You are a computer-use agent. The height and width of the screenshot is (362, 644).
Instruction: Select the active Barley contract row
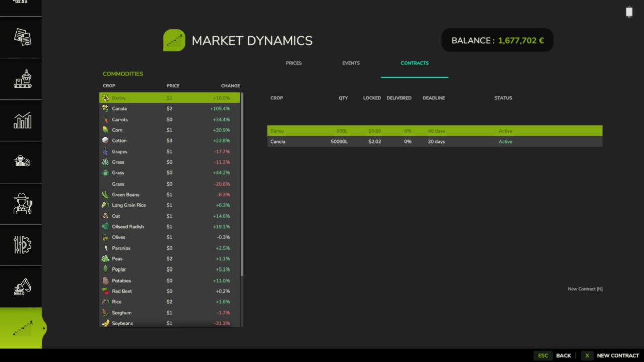pos(434,131)
